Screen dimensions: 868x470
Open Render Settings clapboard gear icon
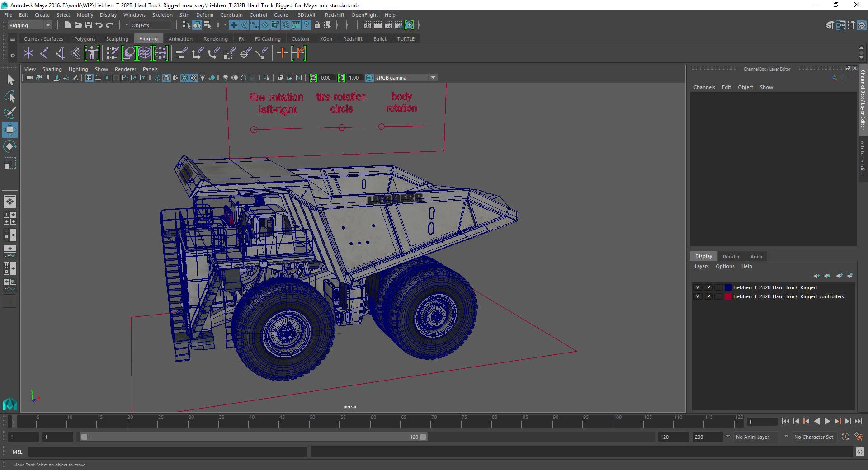pyautogui.click(x=399, y=25)
